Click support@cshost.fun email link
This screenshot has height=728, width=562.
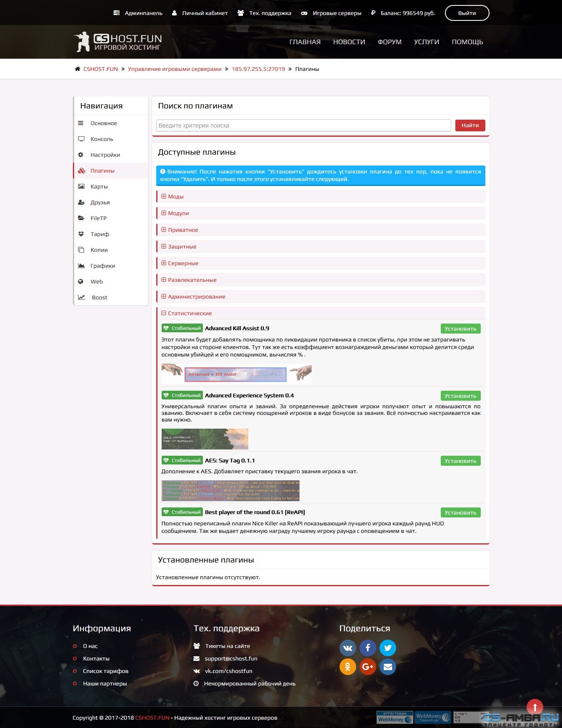point(231,658)
